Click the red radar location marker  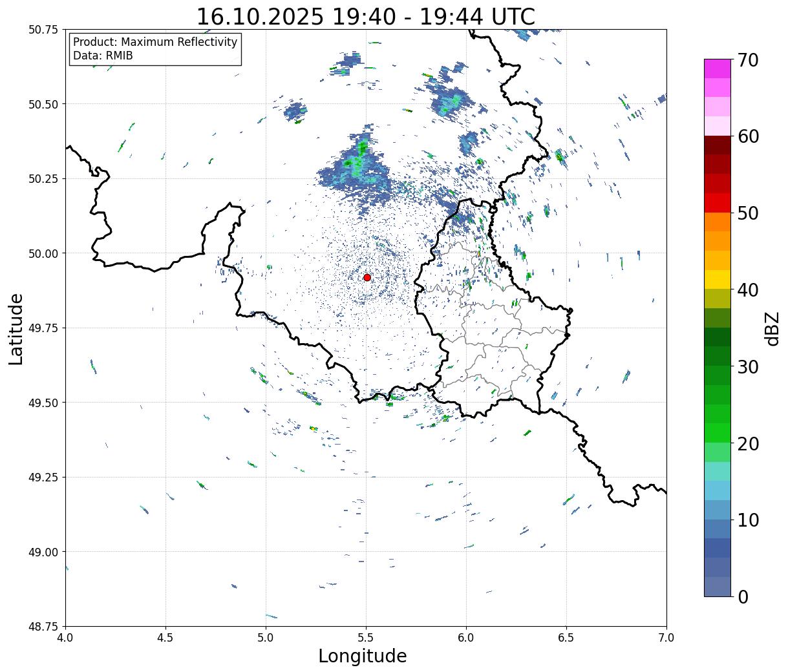coord(367,277)
